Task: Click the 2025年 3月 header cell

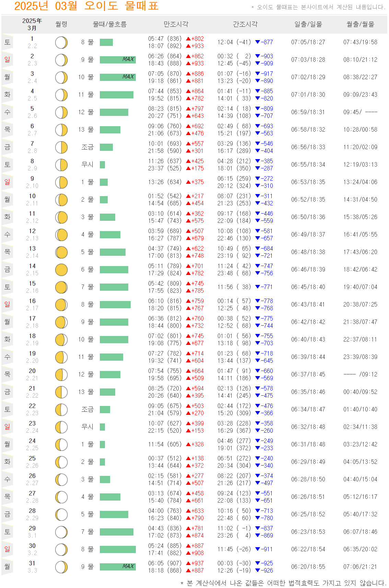Action: (x=32, y=24)
